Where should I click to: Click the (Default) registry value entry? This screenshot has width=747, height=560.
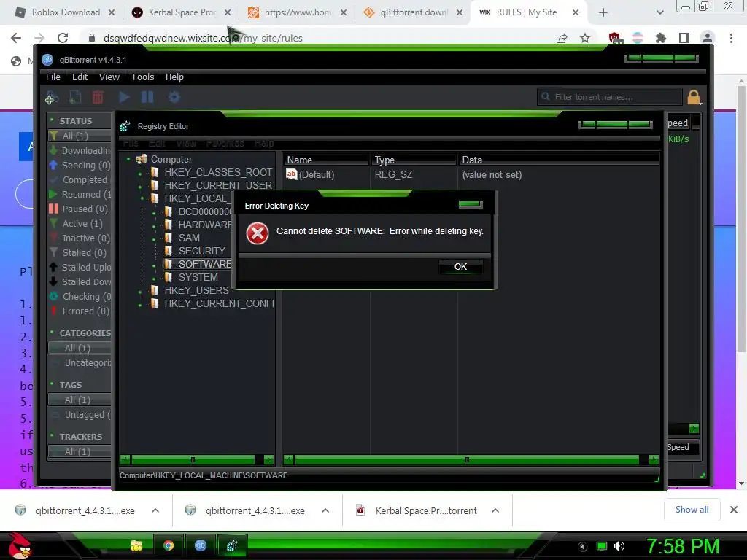[x=310, y=175]
